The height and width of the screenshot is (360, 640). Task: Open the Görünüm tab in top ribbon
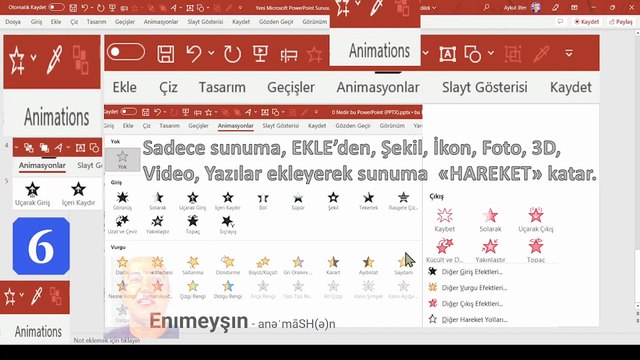click(x=315, y=22)
